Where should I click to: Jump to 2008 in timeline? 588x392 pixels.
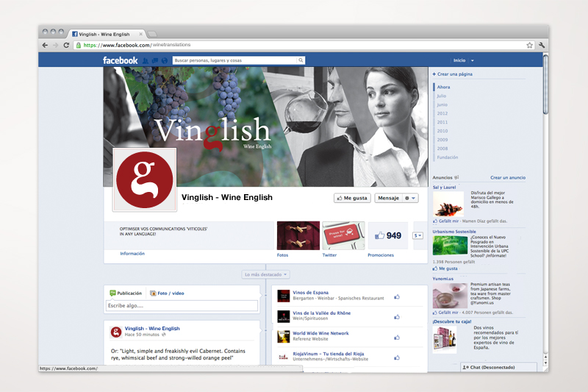pyautogui.click(x=442, y=149)
